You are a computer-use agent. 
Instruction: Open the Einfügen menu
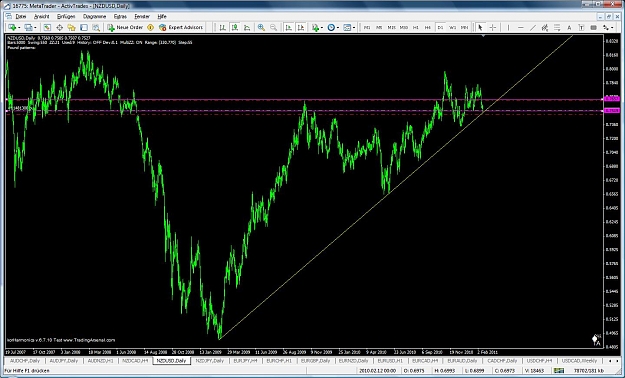(66, 16)
